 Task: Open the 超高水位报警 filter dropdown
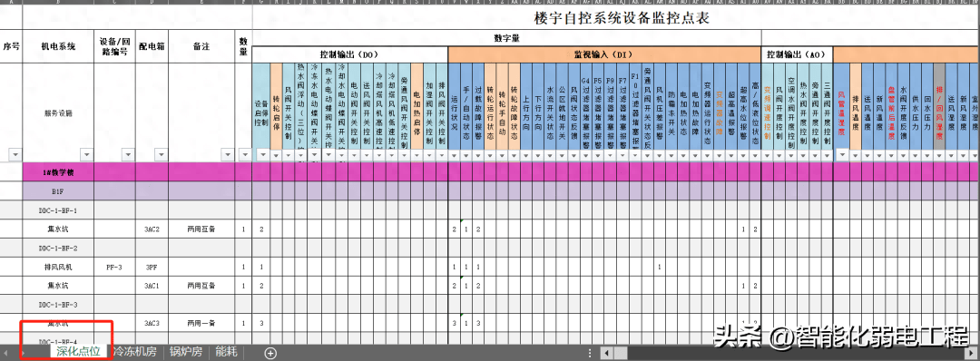(x=743, y=155)
